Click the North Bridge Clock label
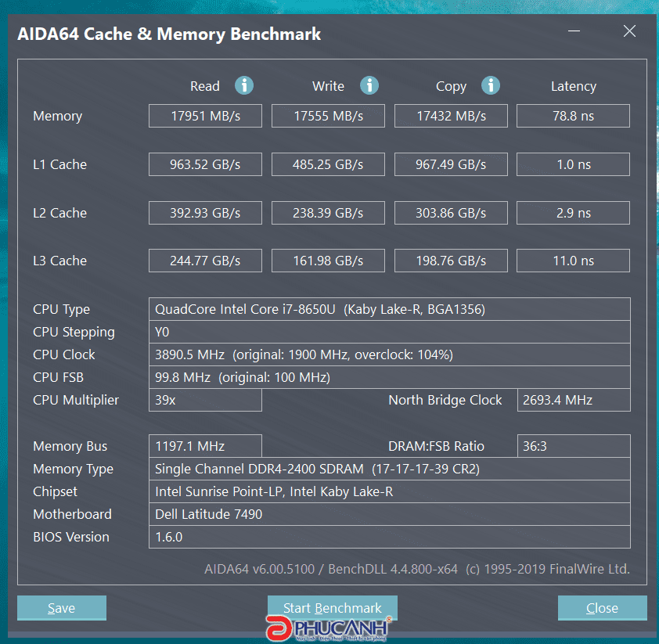This screenshot has width=659, height=644. [445, 401]
